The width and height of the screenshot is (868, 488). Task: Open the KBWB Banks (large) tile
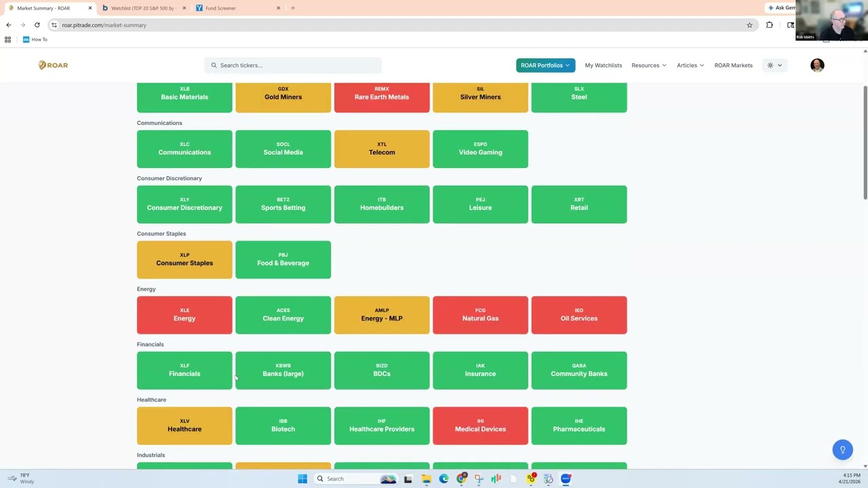pyautogui.click(x=283, y=371)
